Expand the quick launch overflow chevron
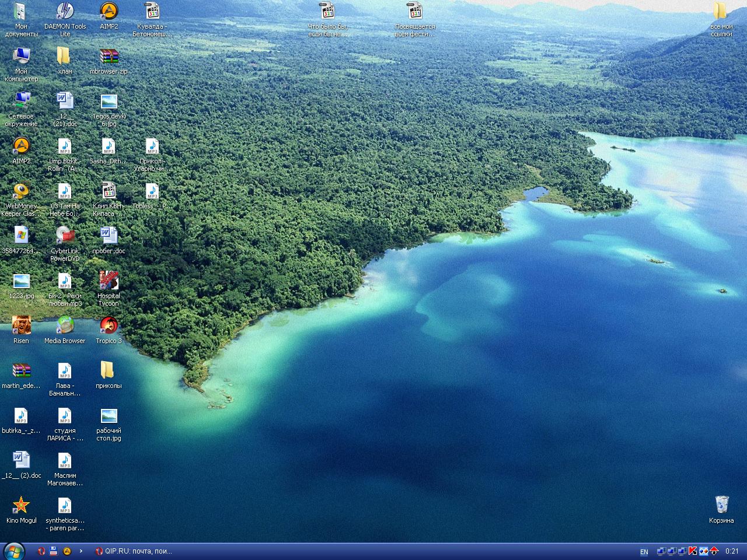This screenshot has height=560, width=747. pos(81,551)
